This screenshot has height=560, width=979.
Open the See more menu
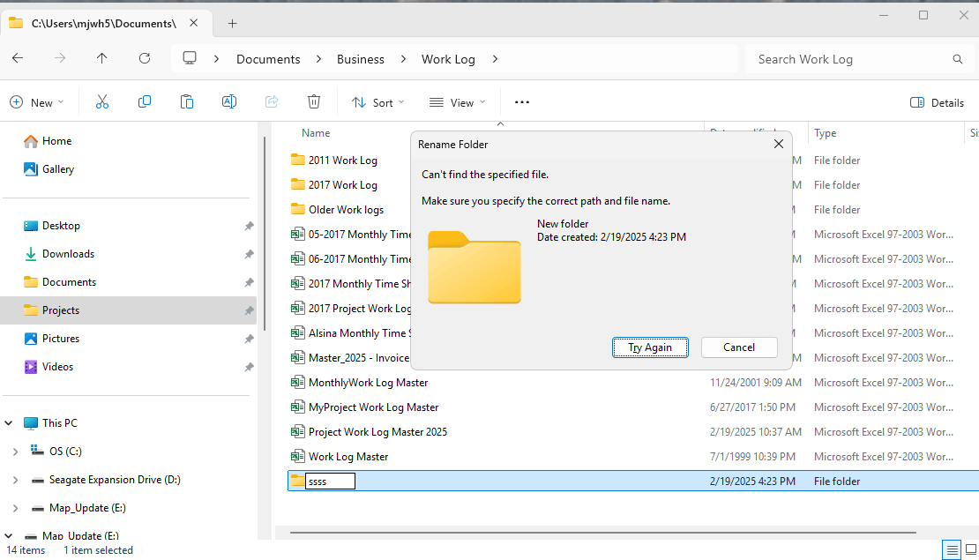521,102
